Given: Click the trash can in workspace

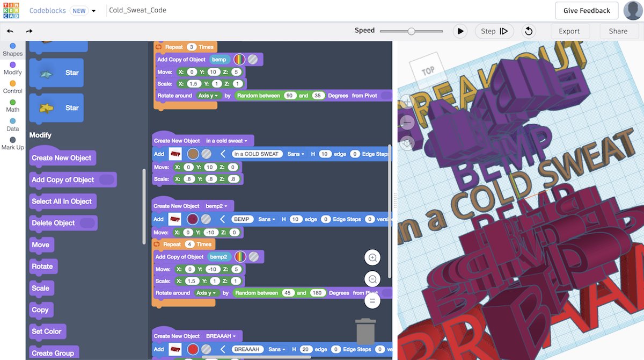Looking at the screenshot, I should coord(365,332).
